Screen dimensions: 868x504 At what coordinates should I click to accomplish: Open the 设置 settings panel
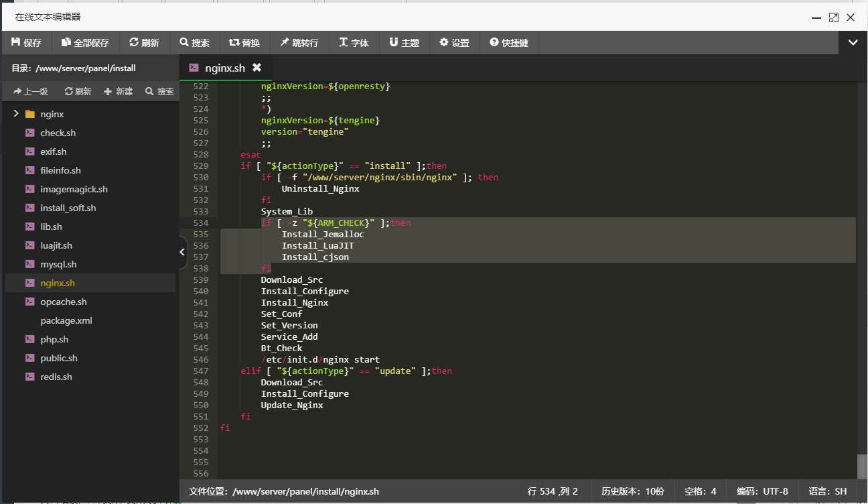click(454, 43)
